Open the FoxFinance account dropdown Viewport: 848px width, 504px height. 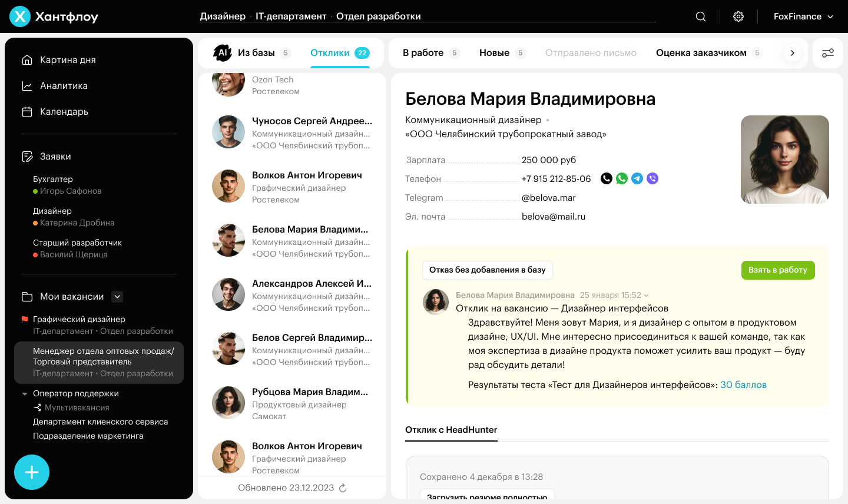[803, 16]
